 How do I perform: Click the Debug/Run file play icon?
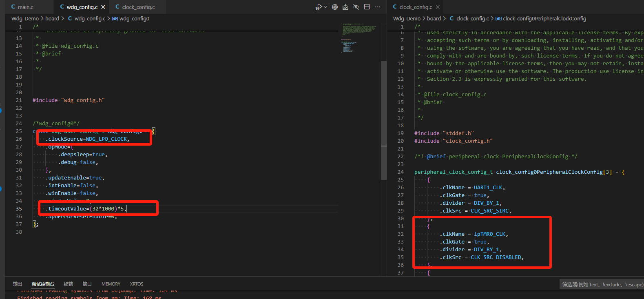(x=319, y=7)
